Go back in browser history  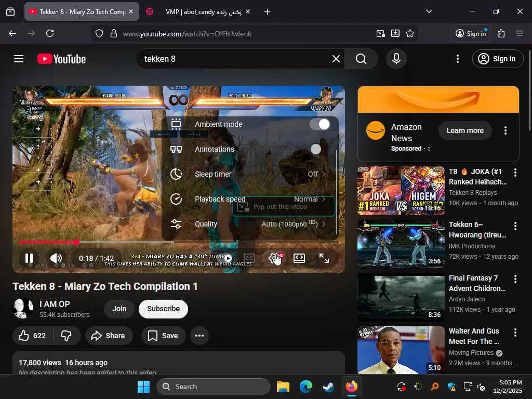tap(12, 33)
